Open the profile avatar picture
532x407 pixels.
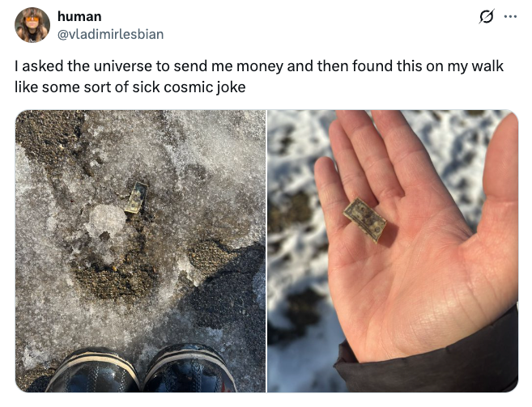(32, 25)
